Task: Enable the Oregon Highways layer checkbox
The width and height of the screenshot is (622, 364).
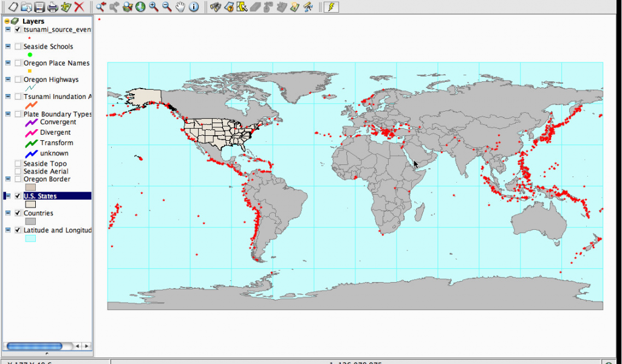Action: tap(18, 79)
